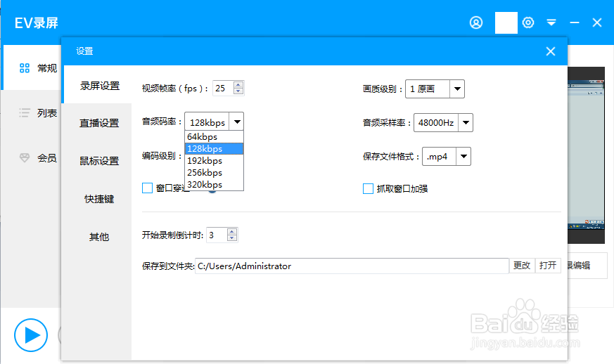The image size is (614, 364).
Task: Decrease the 开始录制倒计时 countdown value
Action: (232, 238)
